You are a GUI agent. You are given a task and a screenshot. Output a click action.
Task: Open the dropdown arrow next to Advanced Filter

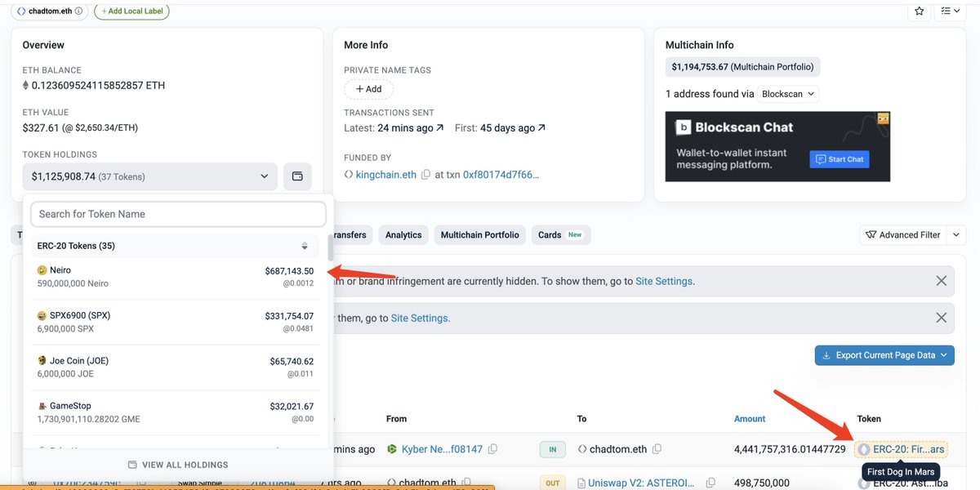pos(956,235)
